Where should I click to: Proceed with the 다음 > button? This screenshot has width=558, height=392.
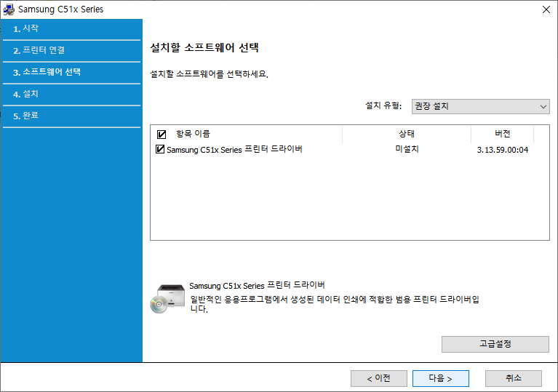(x=441, y=378)
